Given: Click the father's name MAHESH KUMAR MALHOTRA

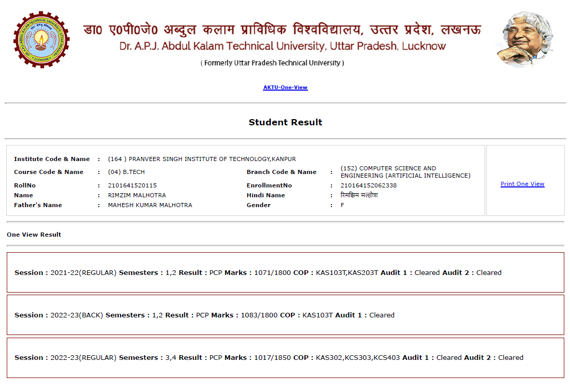Looking at the screenshot, I should [x=150, y=205].
